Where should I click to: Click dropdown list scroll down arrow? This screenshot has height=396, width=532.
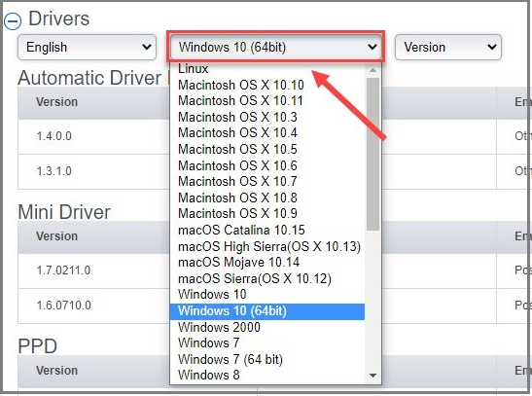click(x=373, y=376)
